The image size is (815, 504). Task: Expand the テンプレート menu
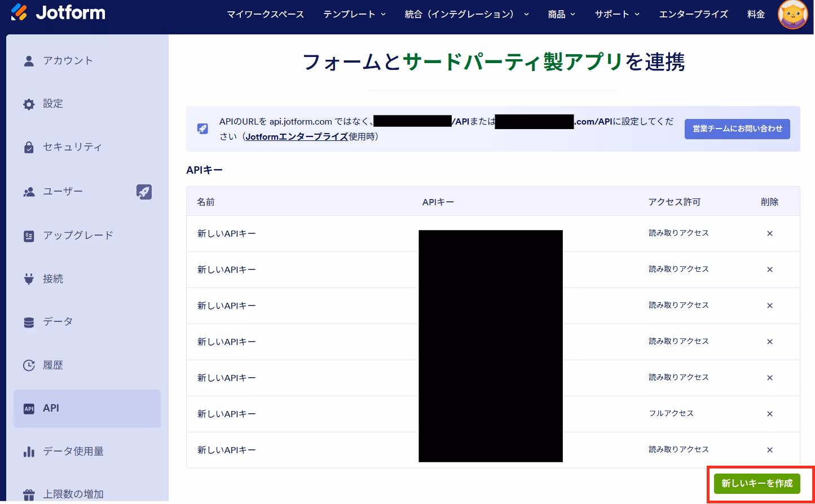(x=354, y=14)
